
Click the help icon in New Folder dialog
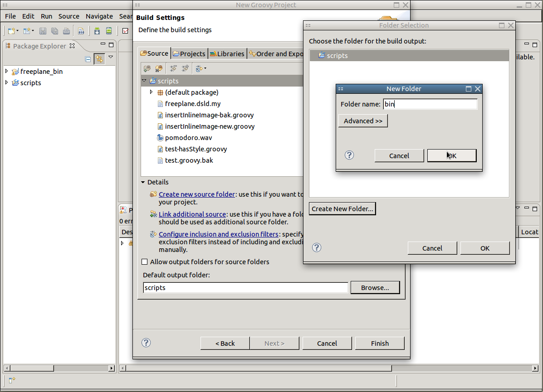[x=349, y=155]
